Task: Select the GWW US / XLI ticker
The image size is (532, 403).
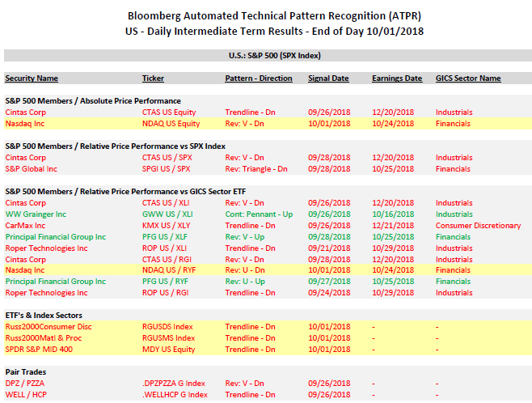Action: coord(167,214)
